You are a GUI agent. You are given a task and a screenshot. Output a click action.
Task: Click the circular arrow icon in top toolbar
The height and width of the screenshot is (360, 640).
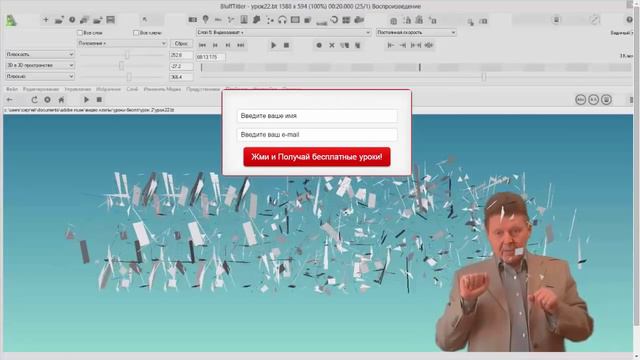(x=334, y=20)
